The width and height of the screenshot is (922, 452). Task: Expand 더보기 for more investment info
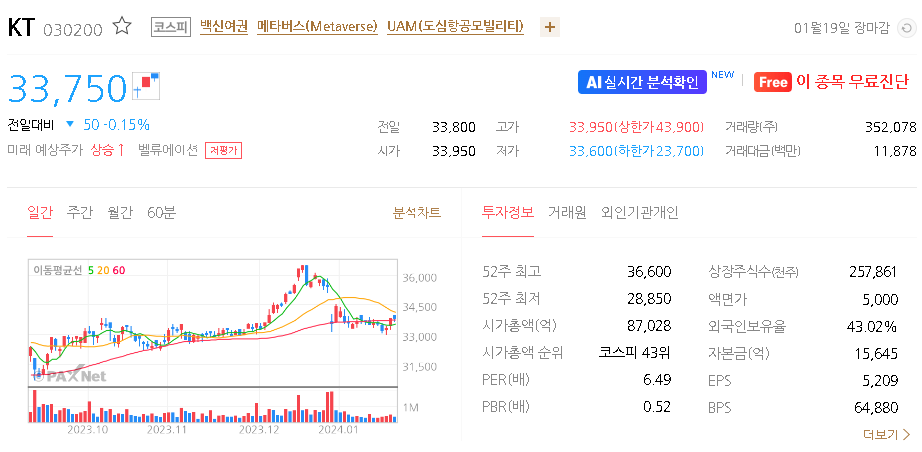pos(887,435)
